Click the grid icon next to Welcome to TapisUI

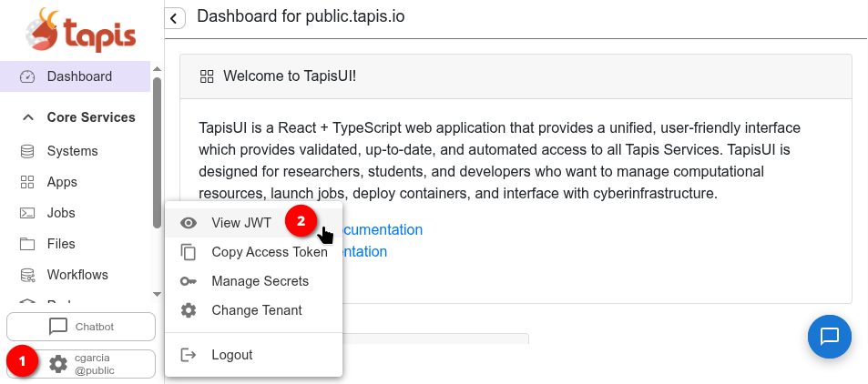tap(207, 76)
